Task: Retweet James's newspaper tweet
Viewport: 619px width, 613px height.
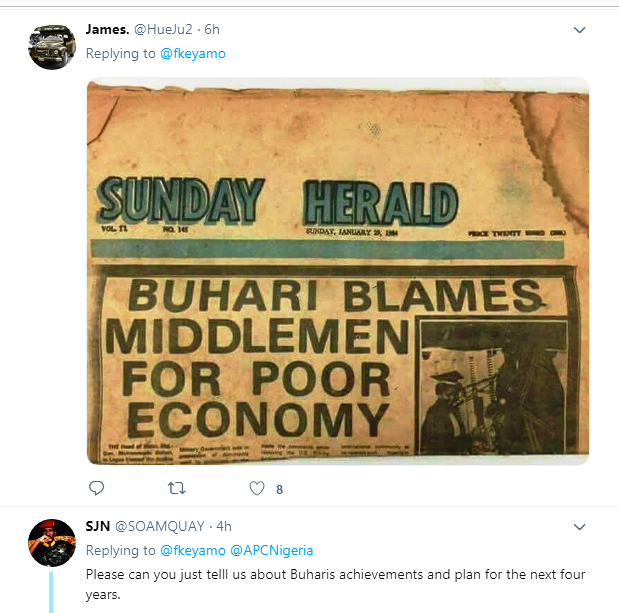Action: tap(176, 489)
